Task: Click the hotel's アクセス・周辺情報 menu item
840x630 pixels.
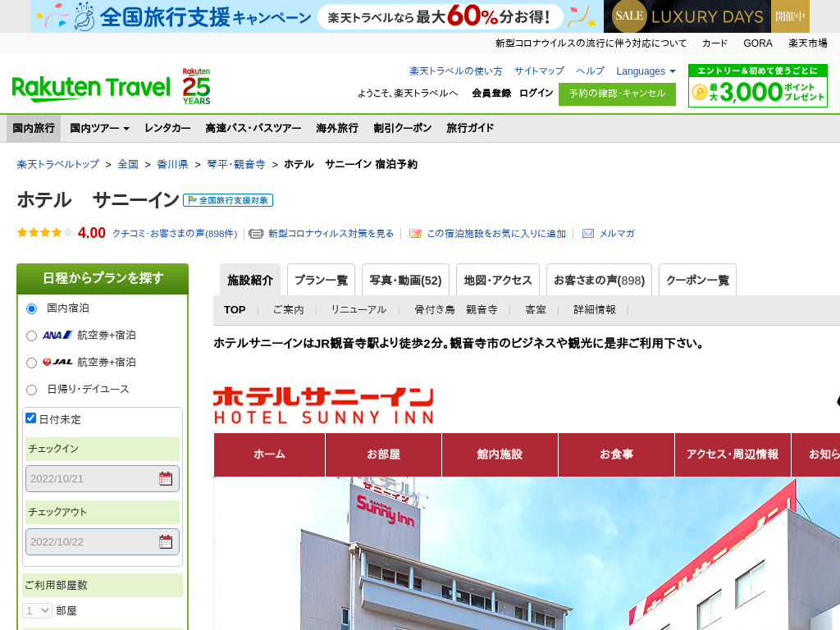Action: (733, 454)
